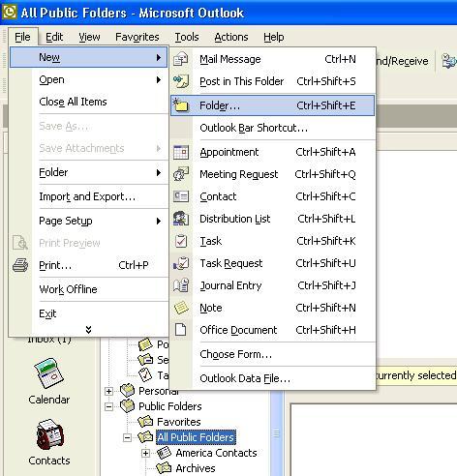The width and height of the screenshot is (457, 476).
Task: Click the Archives folder icon
Action: tap(164, 468)
